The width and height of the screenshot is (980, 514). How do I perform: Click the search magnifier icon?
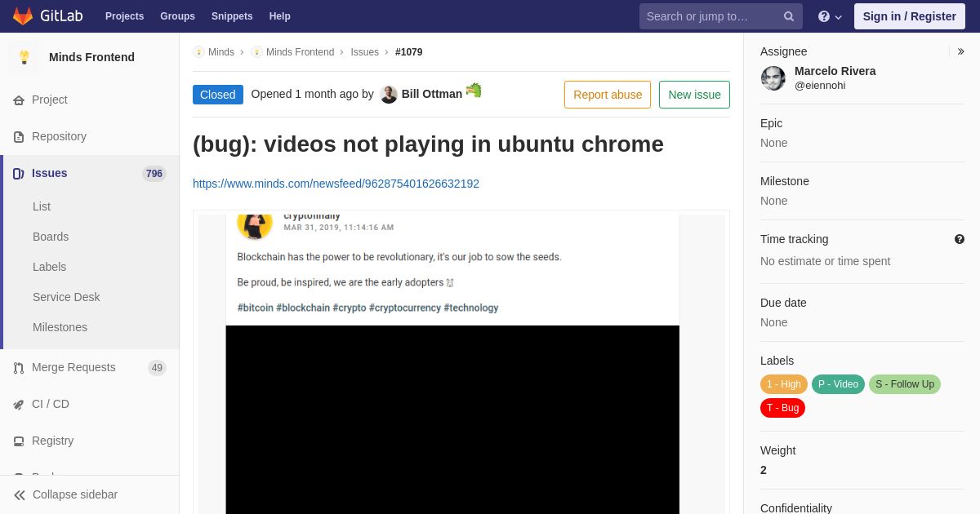[789, 16]
